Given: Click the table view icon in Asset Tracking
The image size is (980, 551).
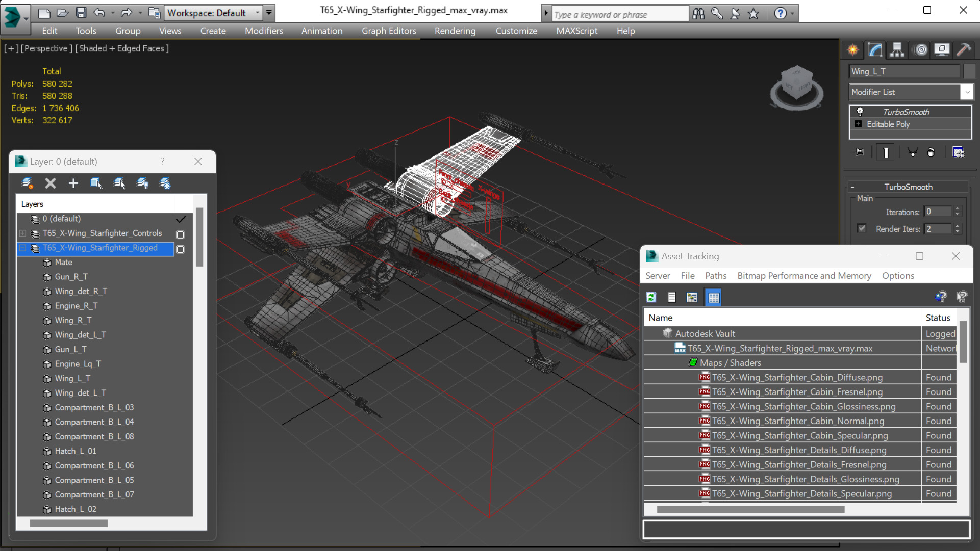Looking at the screenshot, I should pyautogui.click(x=713, y=297).
